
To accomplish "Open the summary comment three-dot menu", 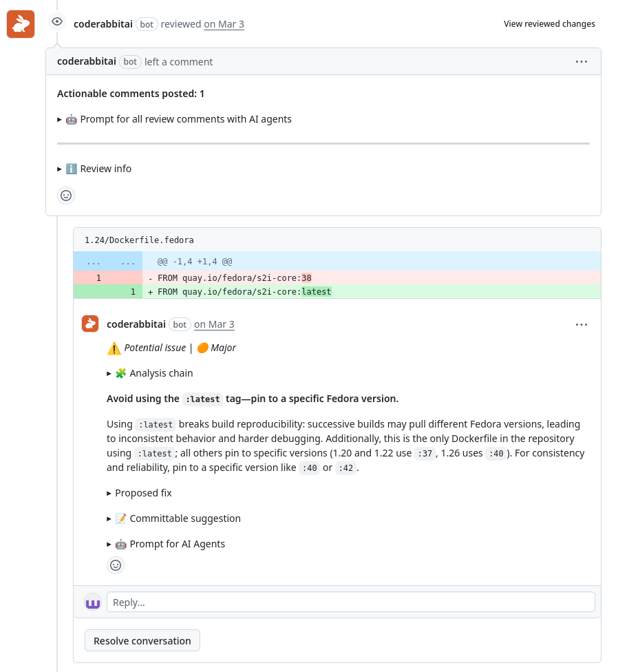I will coord(582,61).
